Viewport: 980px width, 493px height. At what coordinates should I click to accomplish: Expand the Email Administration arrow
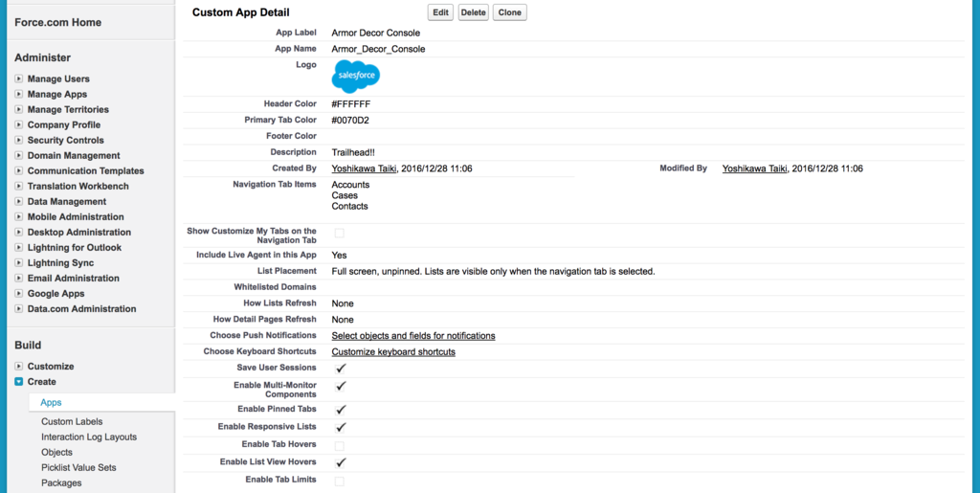[x=19, y=278]
